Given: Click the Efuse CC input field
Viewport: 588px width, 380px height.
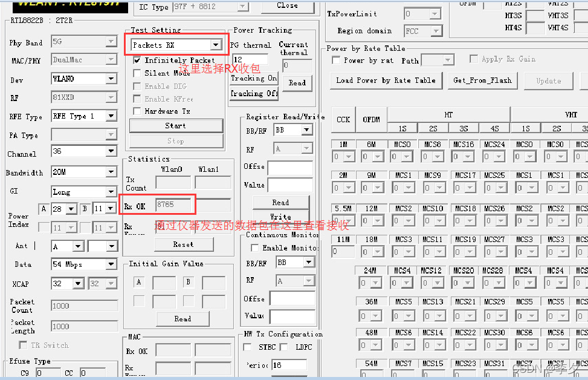Looking at the screenshot, I should [x=92, y=373].
